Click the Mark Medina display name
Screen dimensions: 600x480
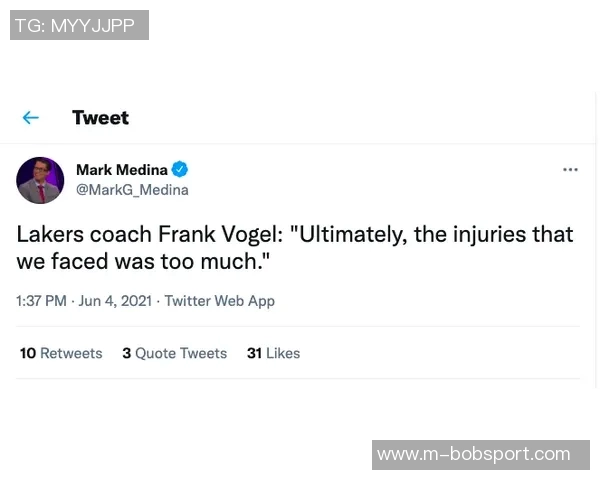[x=122, y=170]
